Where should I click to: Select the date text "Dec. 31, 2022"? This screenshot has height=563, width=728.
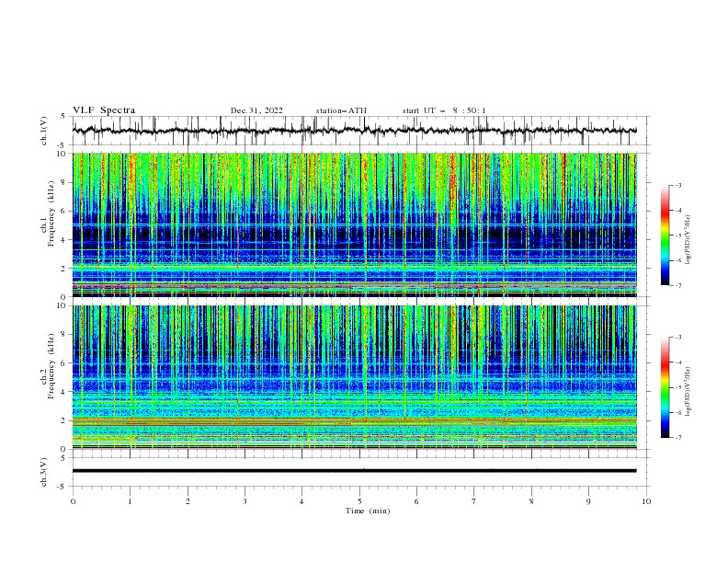point(256,110)
